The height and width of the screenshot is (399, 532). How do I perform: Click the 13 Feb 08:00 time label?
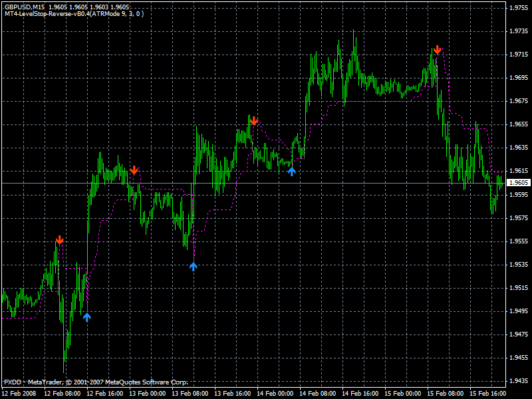point(190,394)
